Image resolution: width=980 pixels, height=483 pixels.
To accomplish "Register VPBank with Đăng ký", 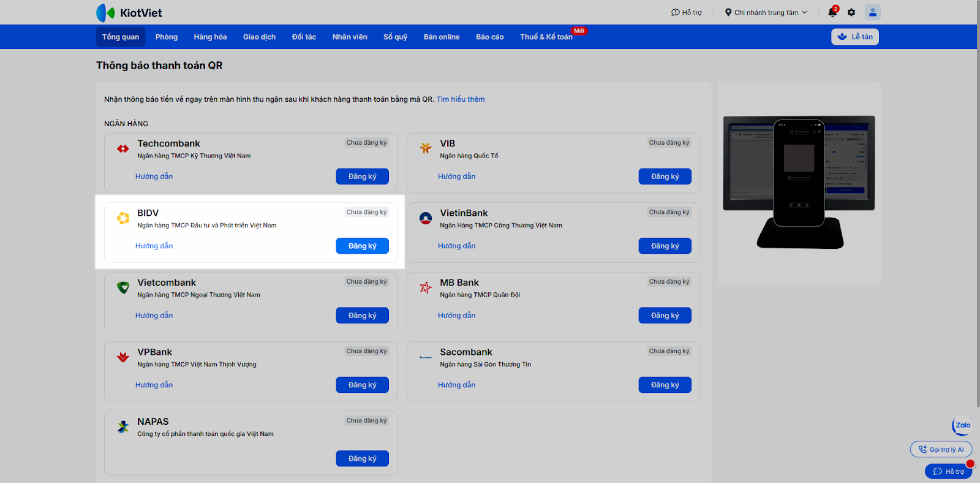I will (x=363, y=385).
